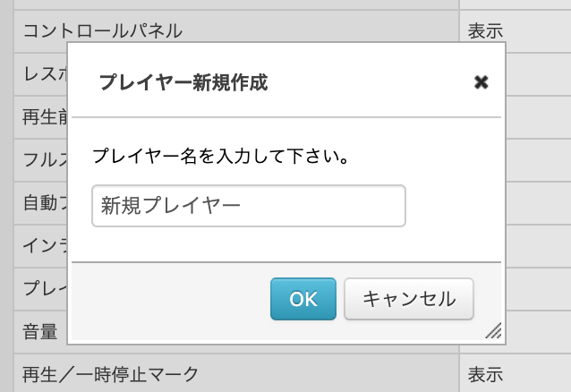Click the partially hidden インラ row label

click(x=45, y=245)
